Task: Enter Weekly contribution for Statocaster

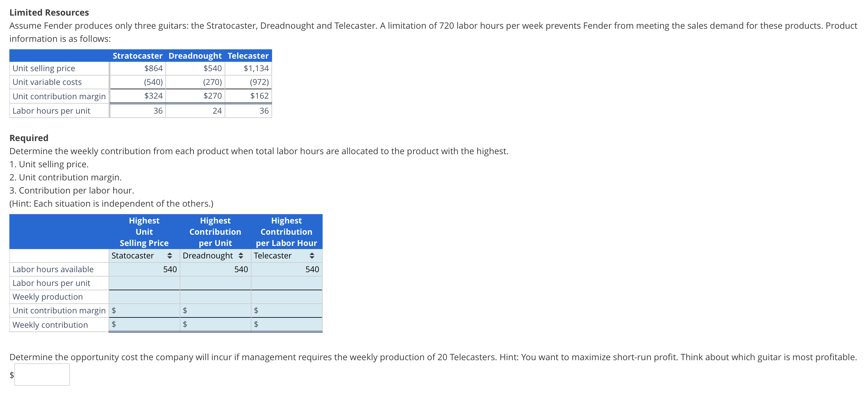Action: [147, 324]
